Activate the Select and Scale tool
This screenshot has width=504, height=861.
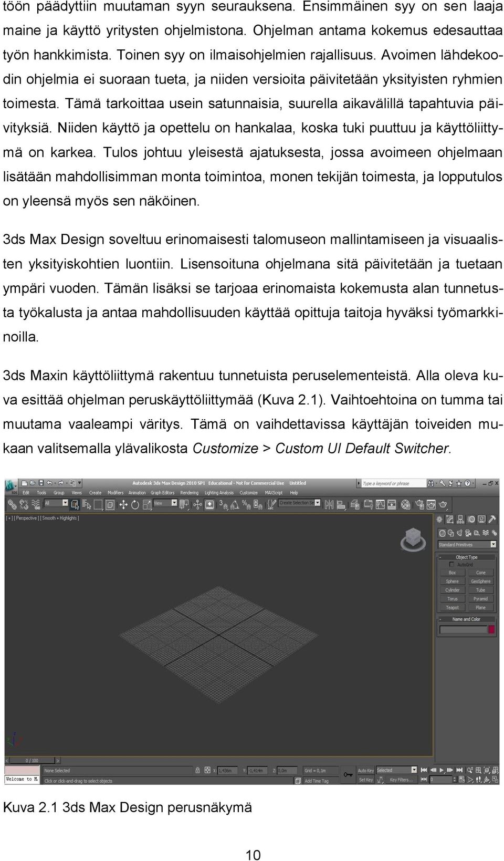(x=147, y=505)
